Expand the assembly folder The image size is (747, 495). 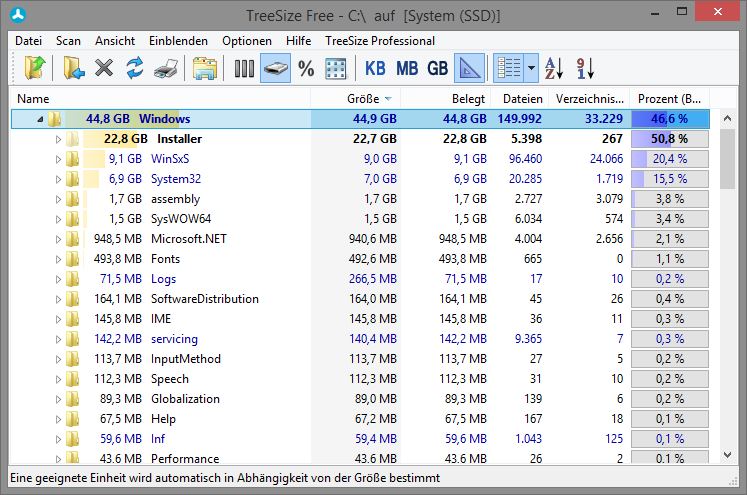click(58, 200)
